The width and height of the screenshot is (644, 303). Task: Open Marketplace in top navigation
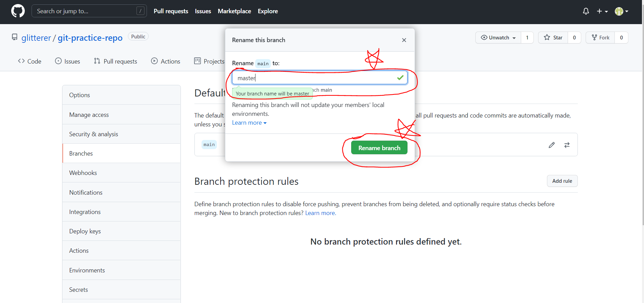pyautogui.click(x=234, y=11)
